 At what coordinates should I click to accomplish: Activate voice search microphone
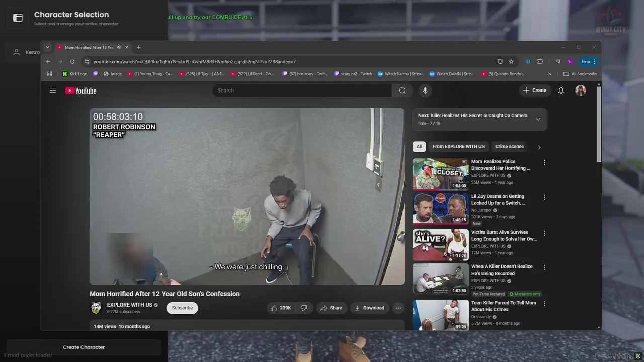[425, 90]
